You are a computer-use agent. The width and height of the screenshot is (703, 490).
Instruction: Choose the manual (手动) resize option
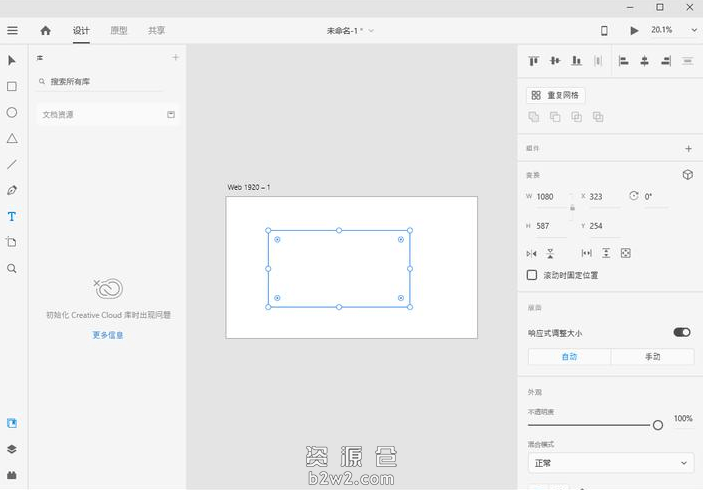652,357
